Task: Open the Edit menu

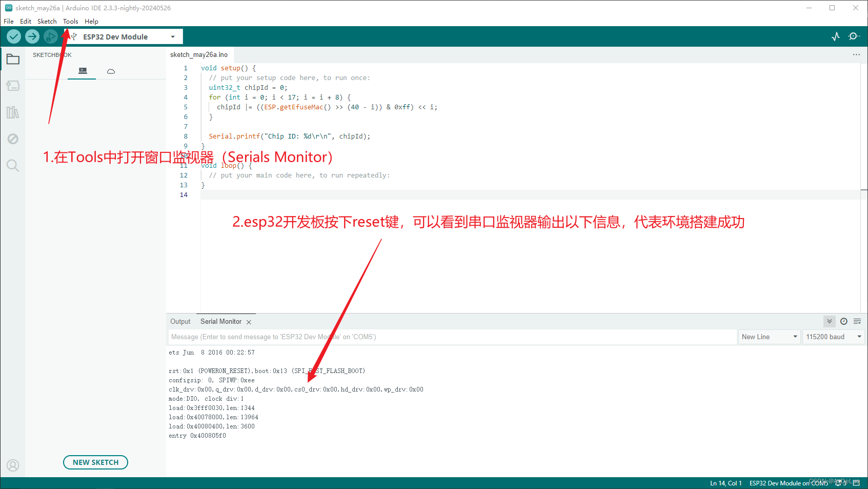Action: [26, 21]
